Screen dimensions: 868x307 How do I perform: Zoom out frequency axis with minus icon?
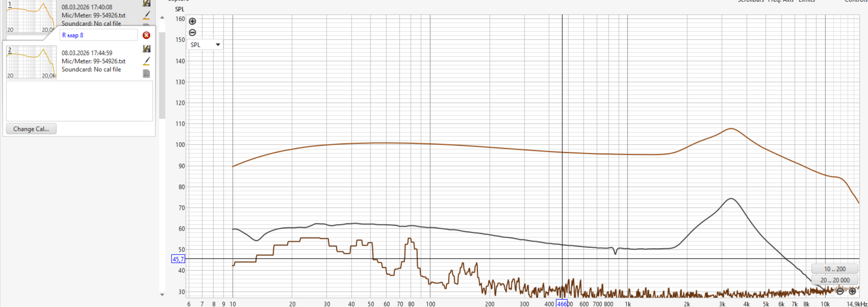click(840, 291)
